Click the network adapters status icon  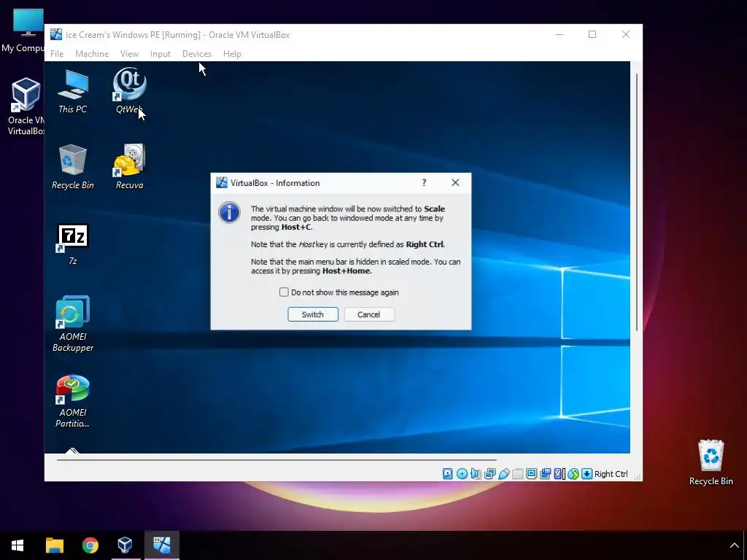(489, 474)
